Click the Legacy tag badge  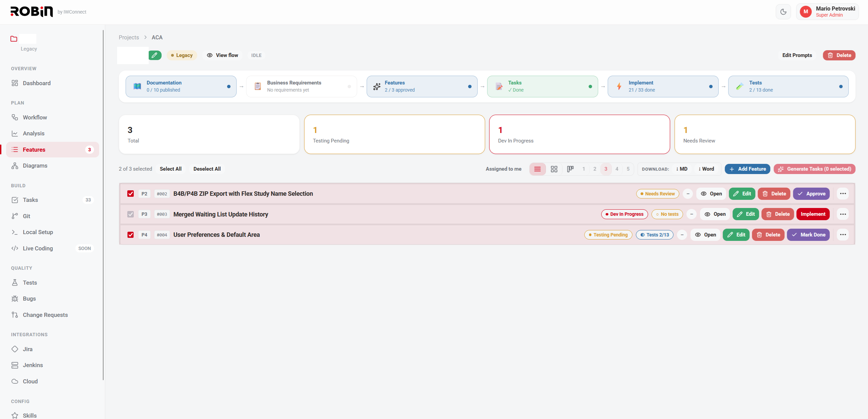(x=182, y=55)
